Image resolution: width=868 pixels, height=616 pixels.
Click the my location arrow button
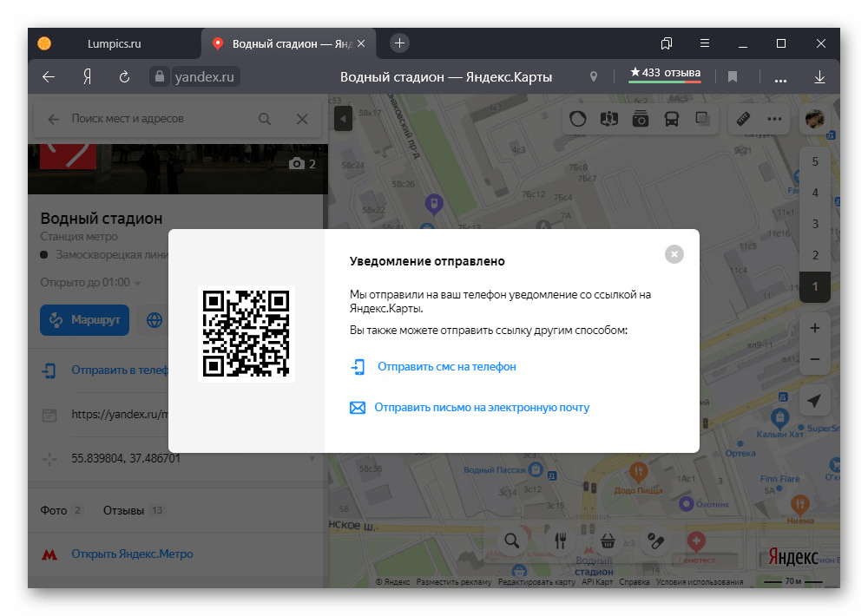click(814, 400)
